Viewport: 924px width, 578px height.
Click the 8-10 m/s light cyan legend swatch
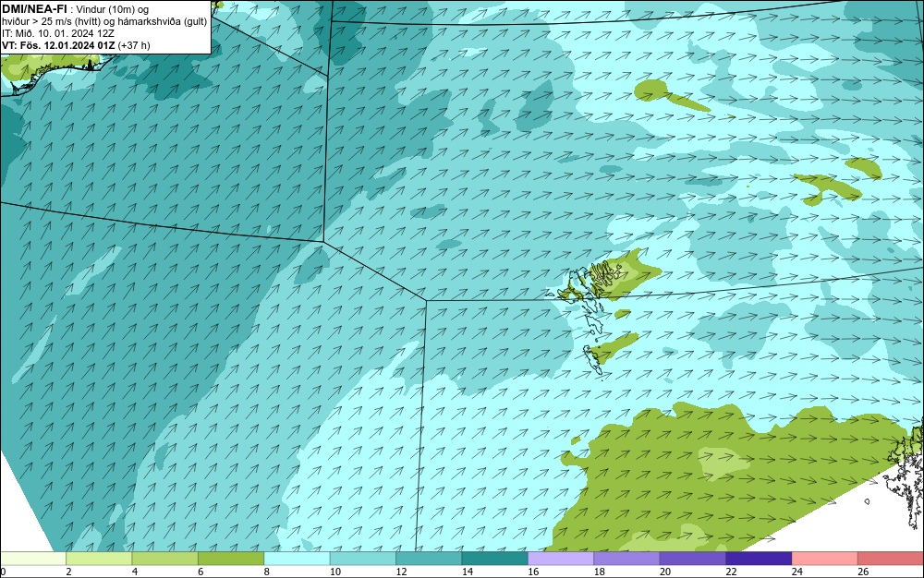297,559
